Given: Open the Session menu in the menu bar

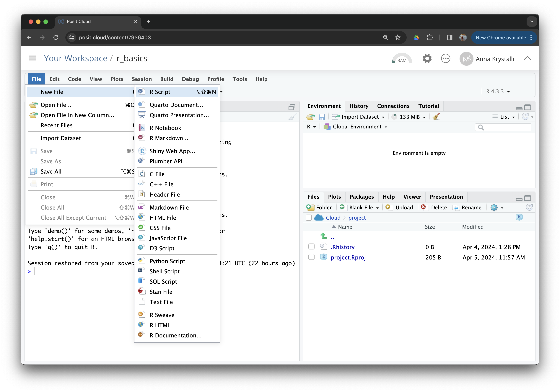Looking at the screenshot, I should click(141, 79).
